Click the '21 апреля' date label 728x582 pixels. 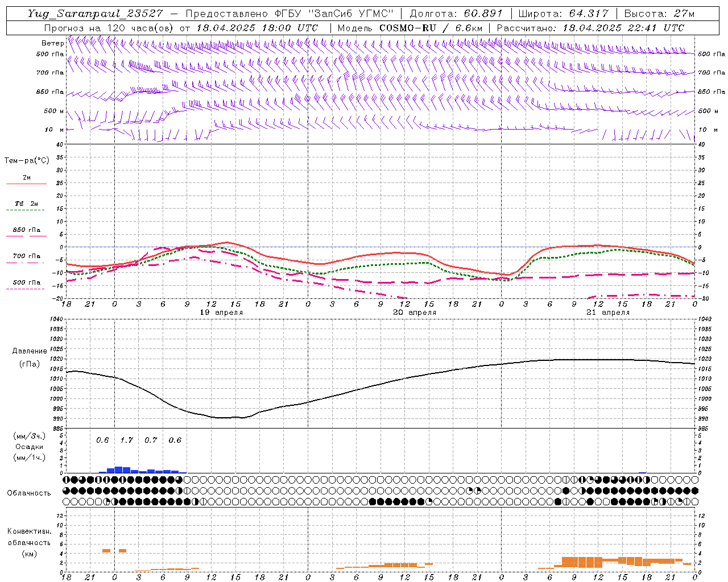point(608,313)
